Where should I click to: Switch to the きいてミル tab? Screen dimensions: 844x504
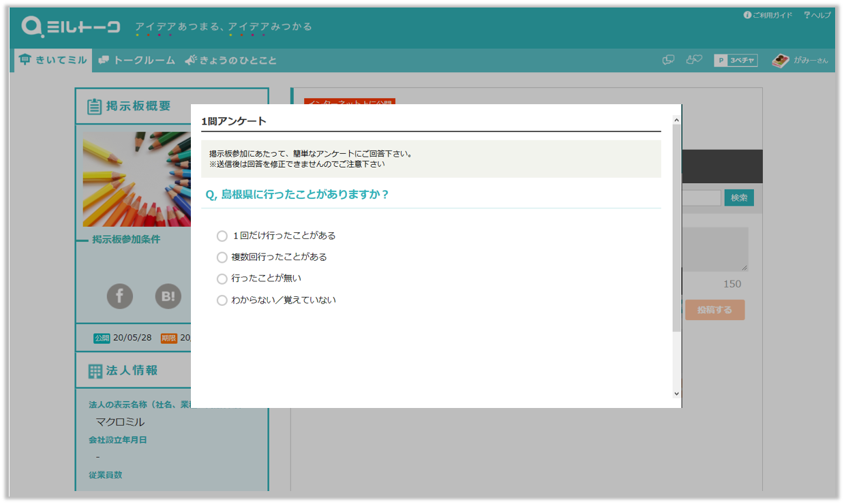click(x=54, y=60)
